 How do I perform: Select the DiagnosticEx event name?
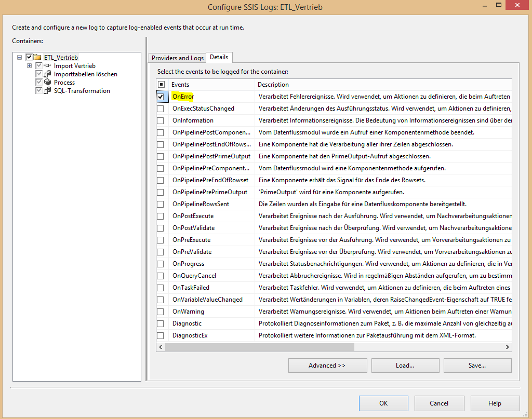coord(190,335)
